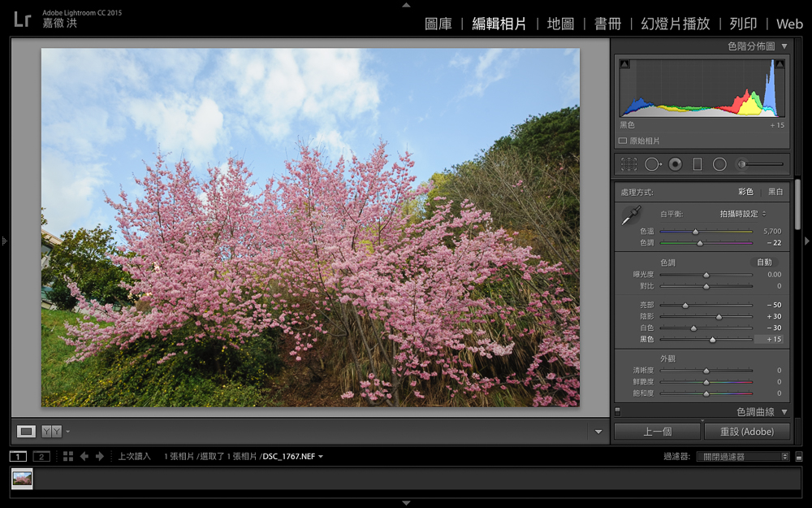Viewport: 812px width, 508px height.
Task: Switch to Loupe view in toolbar
Action: click(x=26, y=431)
